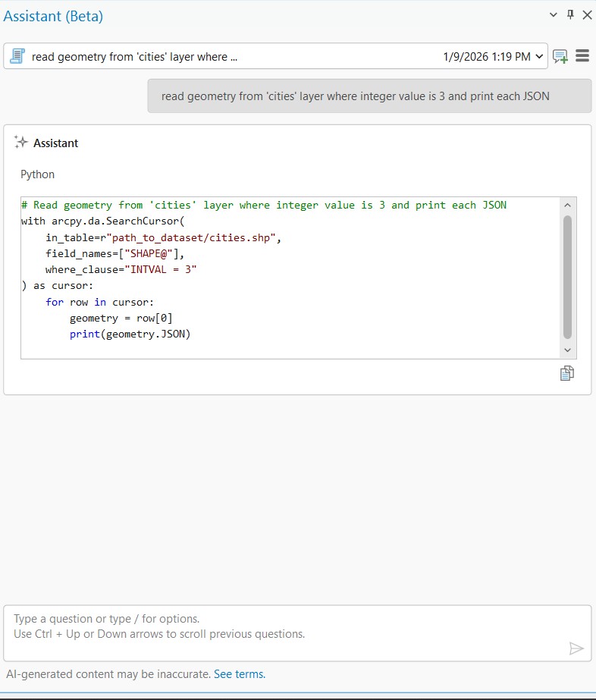Pin the Assistant pane with auto-hide
This screenshot has width=596, height=700.
pyautogui.click(x=571, y=14)
